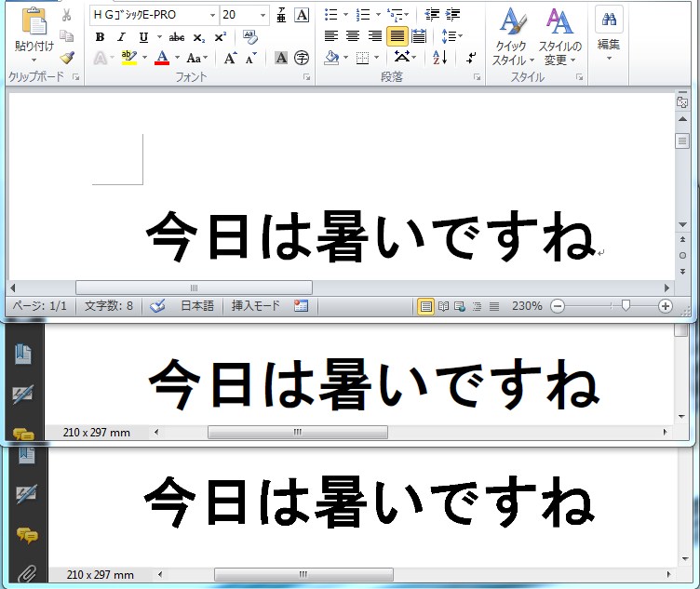700x589 pixels.
Task: Click the Paste (貼り付け) clipboard icon
Action: click(x=34, y=22)
